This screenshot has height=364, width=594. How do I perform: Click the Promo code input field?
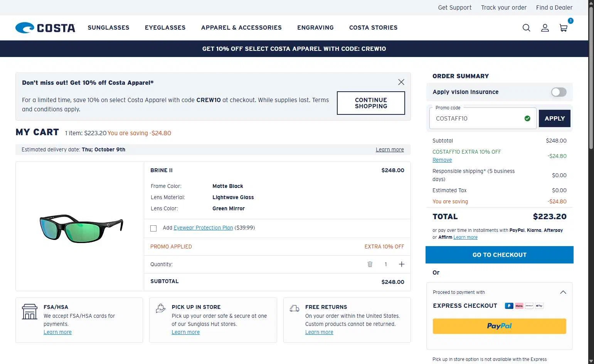pyautogui.click(x=483, y=118)
